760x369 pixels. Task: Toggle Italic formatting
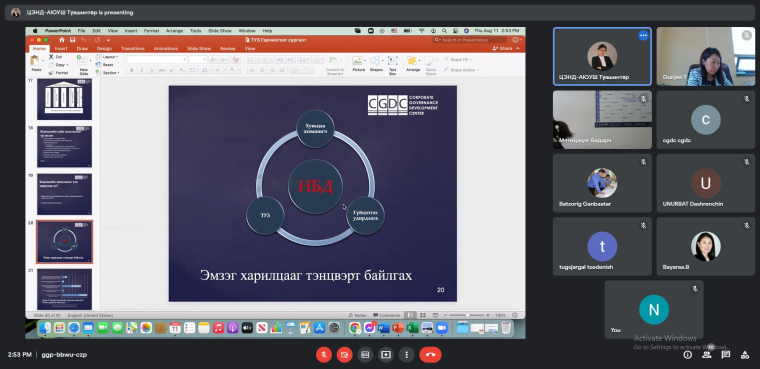click(x=142, y=70)
